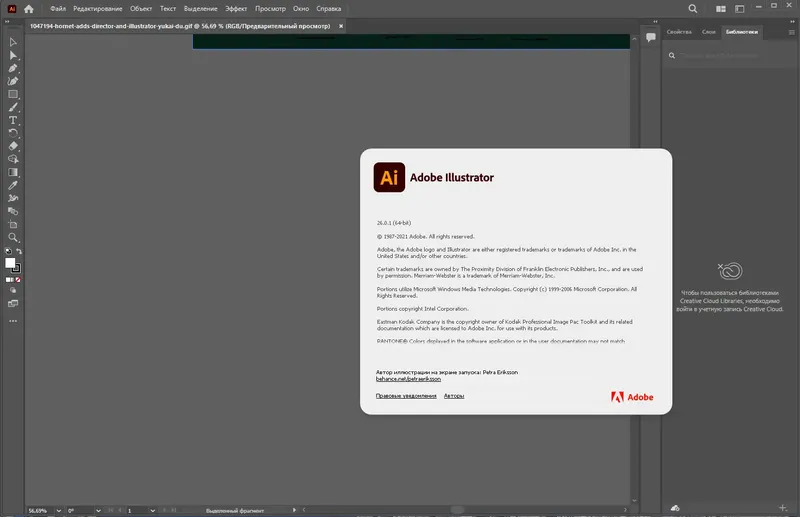Open the Просмотр menu
The height and width of the screenshot is (517, 800).
[270, 9]
